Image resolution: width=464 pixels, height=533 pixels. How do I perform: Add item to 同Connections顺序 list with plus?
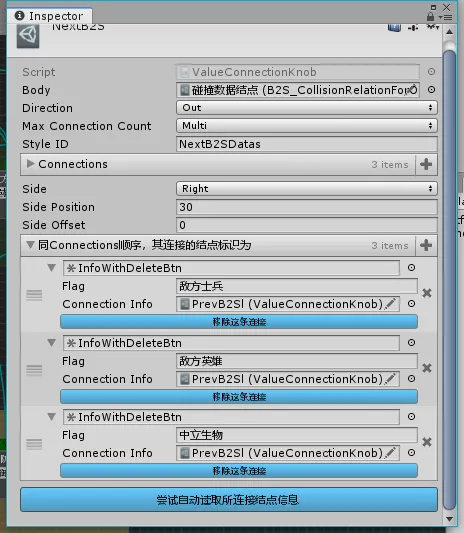click(426, 245)
